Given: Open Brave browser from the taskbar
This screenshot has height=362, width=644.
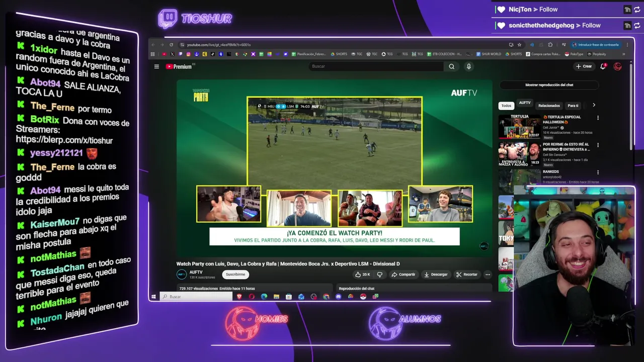Looking at the screenshot, I should click(x=239, y=297).
